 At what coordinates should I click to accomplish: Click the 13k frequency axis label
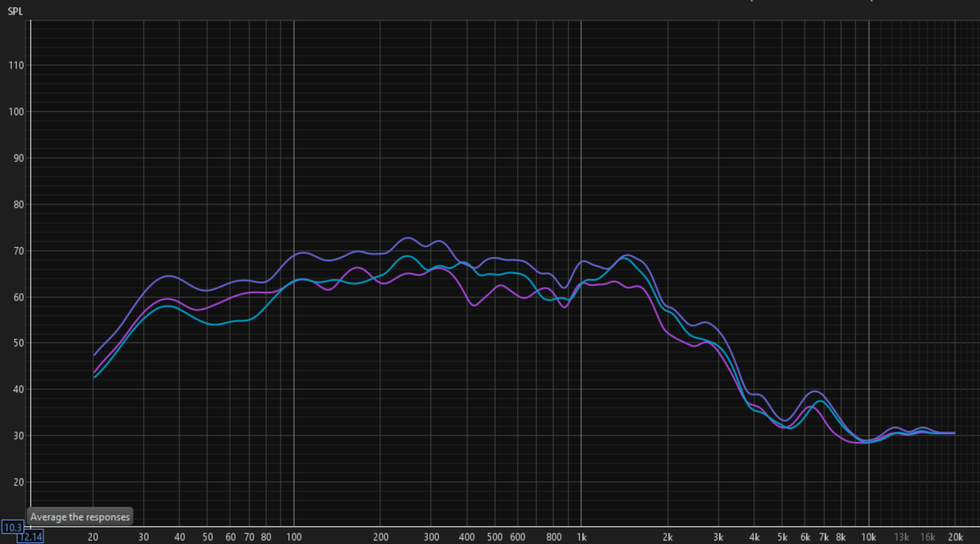click(902, 537)
